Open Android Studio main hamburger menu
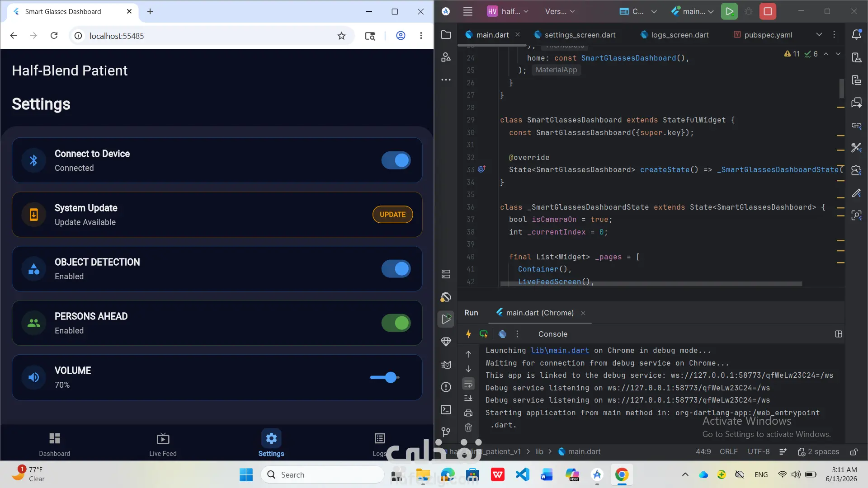Viewport: 868px width, 488px height. pyautogui.click(x=468, y=11)
